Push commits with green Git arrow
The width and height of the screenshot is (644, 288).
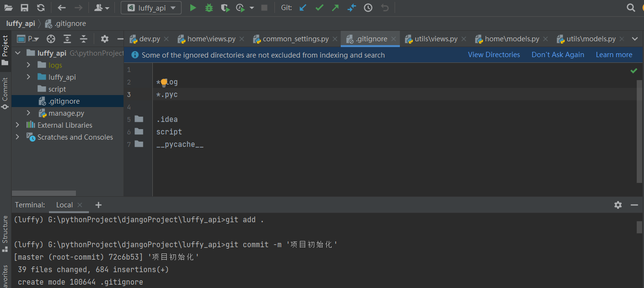(335, 8)
